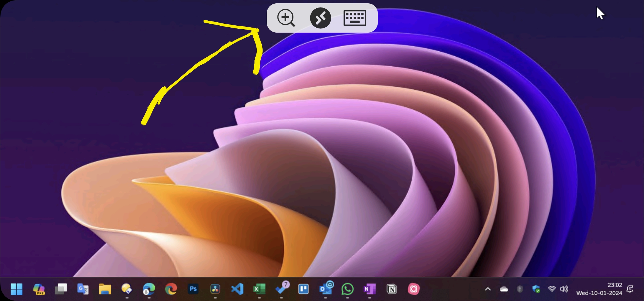
Task: Open the Start menu
Action: (16, 289)
